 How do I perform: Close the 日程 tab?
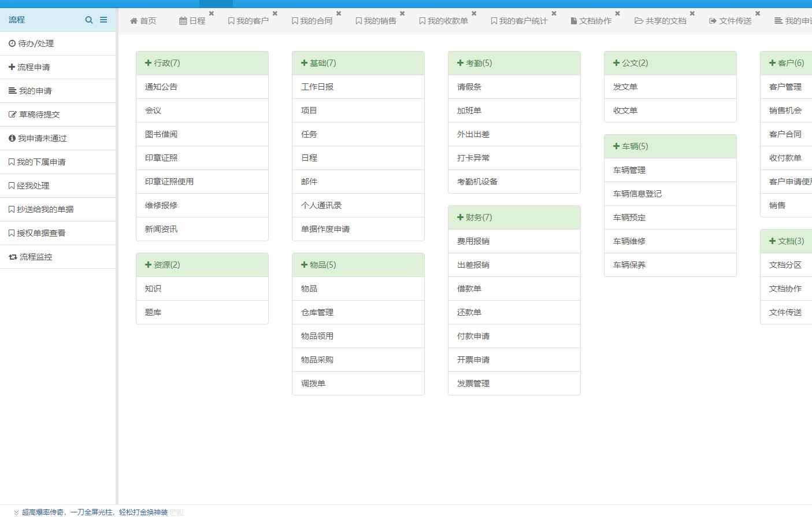[212, 13]
